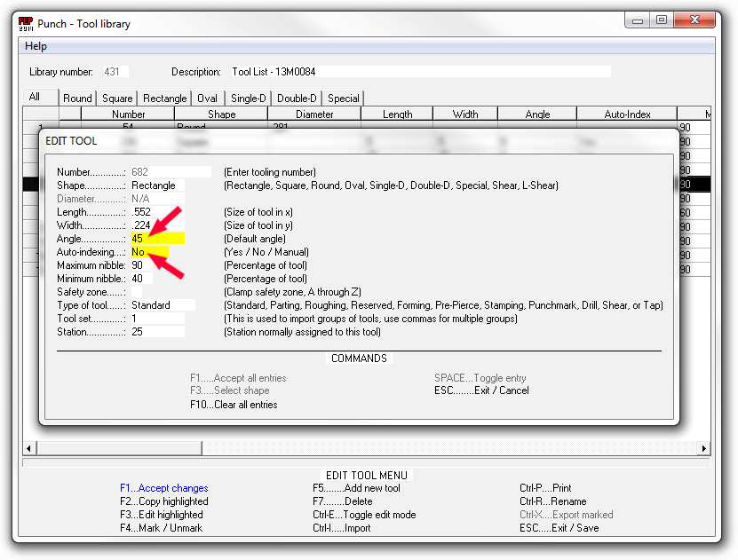Image resolution: width=738 pixels, height=560 pixels.
Task: Select the Single-D tab
Action: coord(249,99)
